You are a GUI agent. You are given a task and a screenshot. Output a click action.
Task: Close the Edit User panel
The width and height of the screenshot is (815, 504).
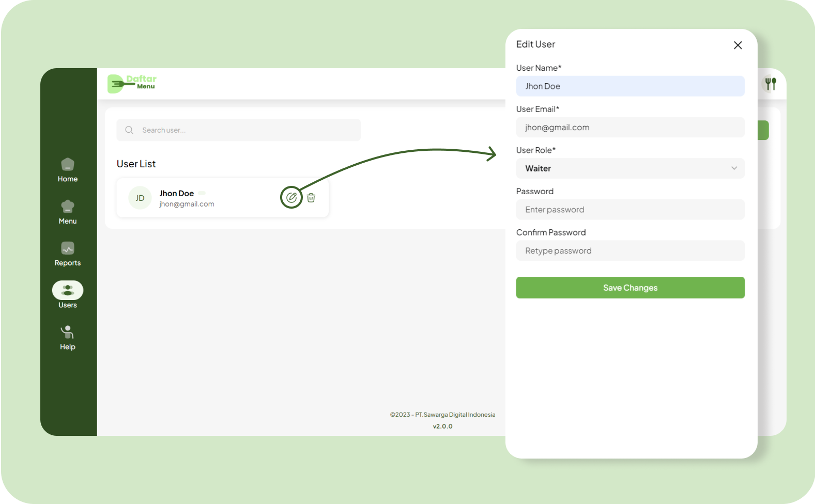click(737, 45)
